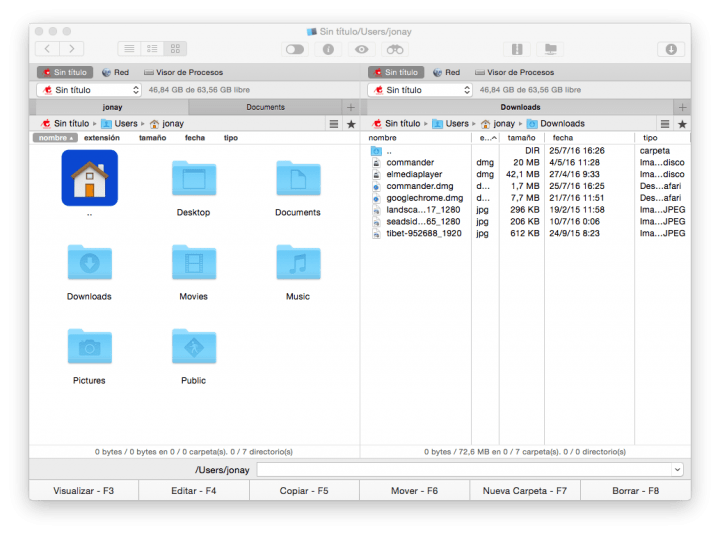Open left panel list menu icon
Viewport: 720px width, 535px height.
click(x=334, y=124)
